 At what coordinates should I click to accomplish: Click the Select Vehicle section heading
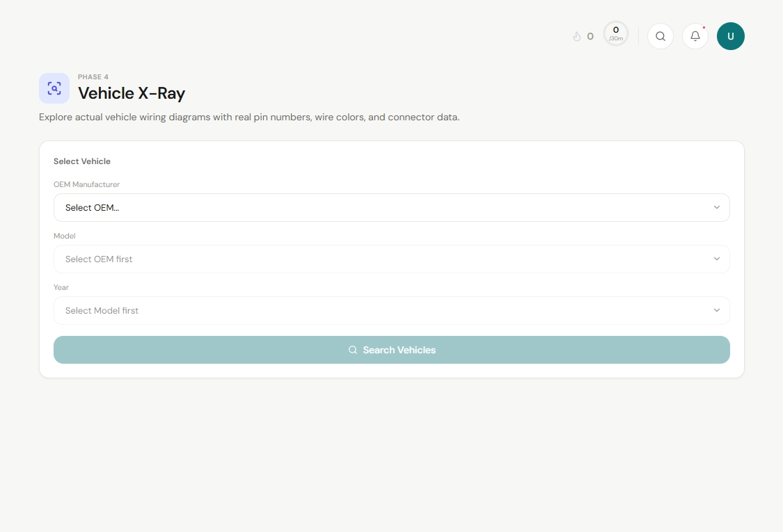[x=82, y=161]
